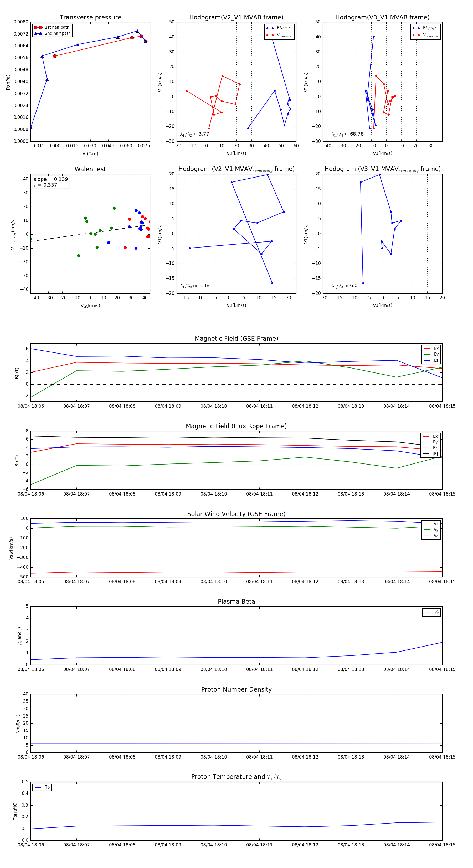Screen dimensions: 473x868
Task: Click the 'Magnetic Field (GSE Frame)' title
Action: pos(236,339)
